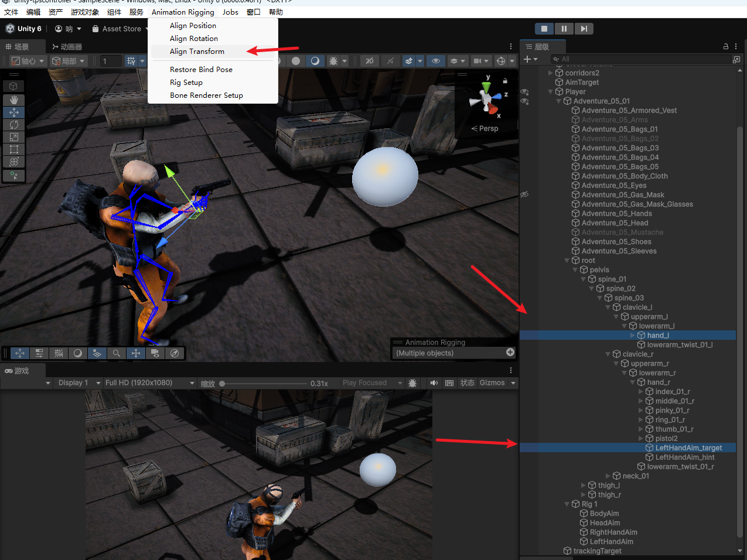Screen dimensions: 747x560
Task: Toggle shaded draw mode sphere icon
Action: pos(296,61)
